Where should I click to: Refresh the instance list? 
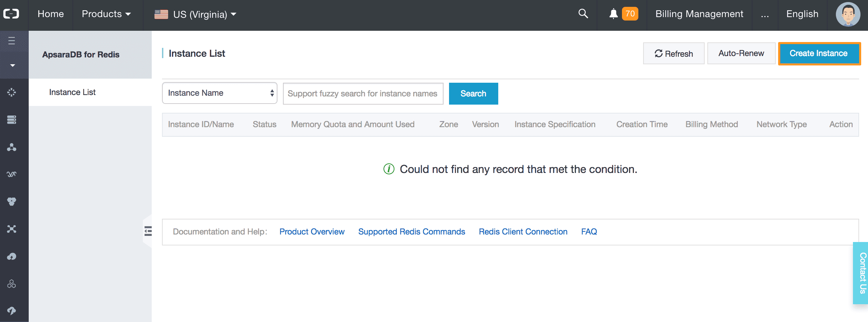coord(674,53)
